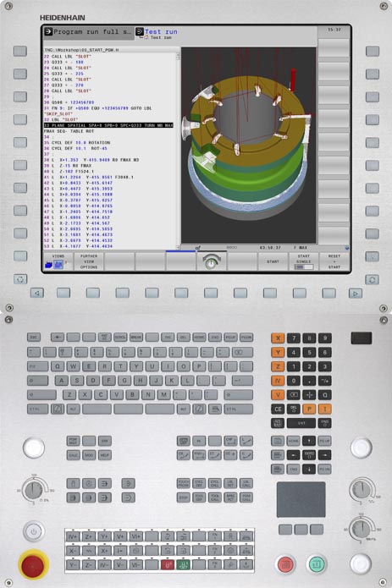392x588 pixels.
Task: Push the green NC start button
Action: [x=317, y=564]
